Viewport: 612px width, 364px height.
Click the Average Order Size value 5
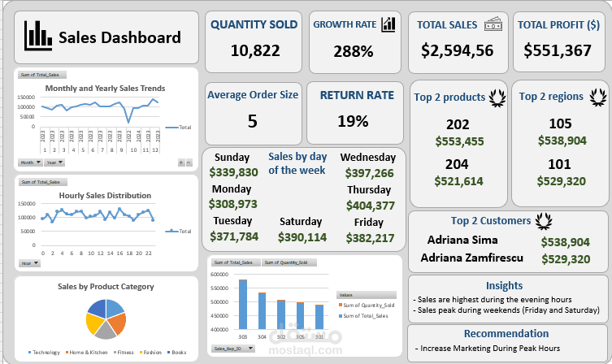pyautogui.click(x=253, y=121)
